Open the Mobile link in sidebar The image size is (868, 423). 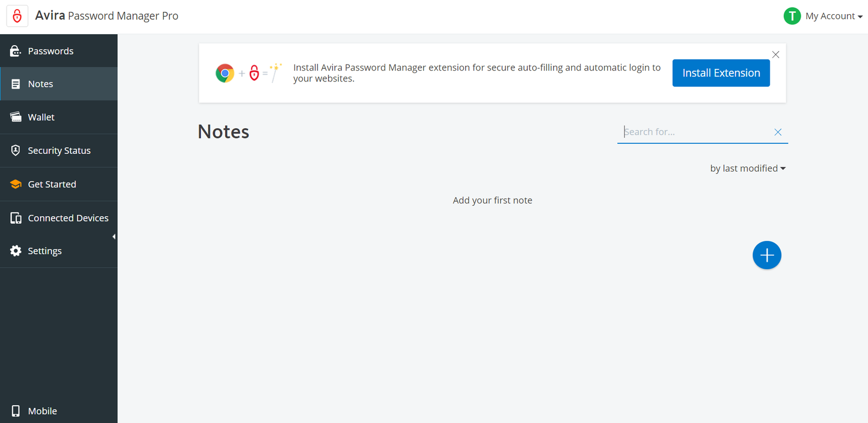tap(59, 411)
